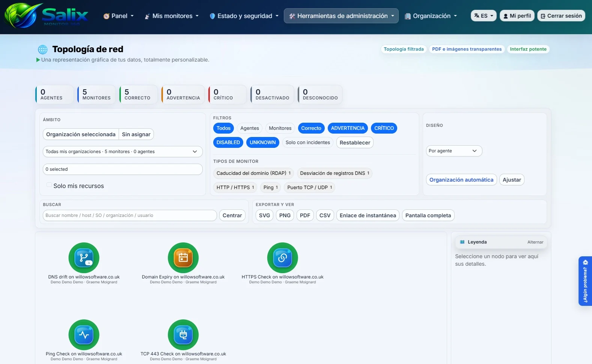Click the Alternar legend link
592x364 pixels.
tap(535, 242)
